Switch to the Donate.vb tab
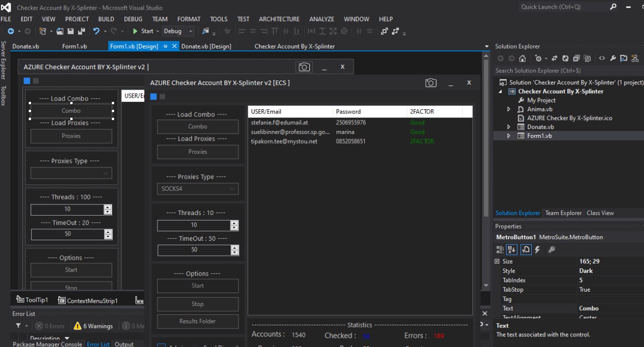The height and width of the screenshot is (347, 644). pos(26,46)
